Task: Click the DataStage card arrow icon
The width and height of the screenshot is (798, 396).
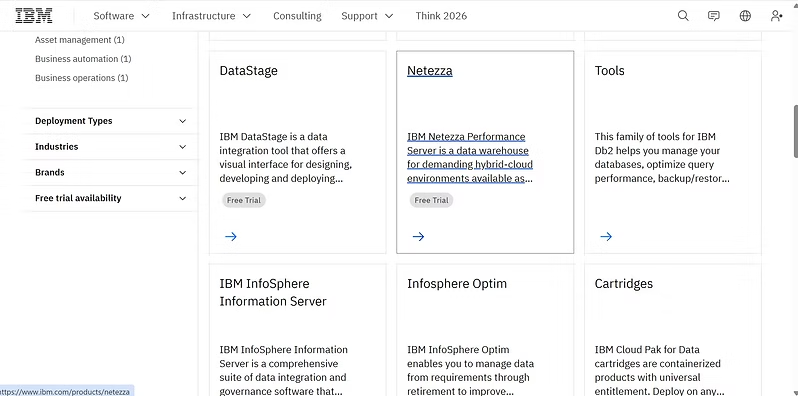Action: point(231,236)
